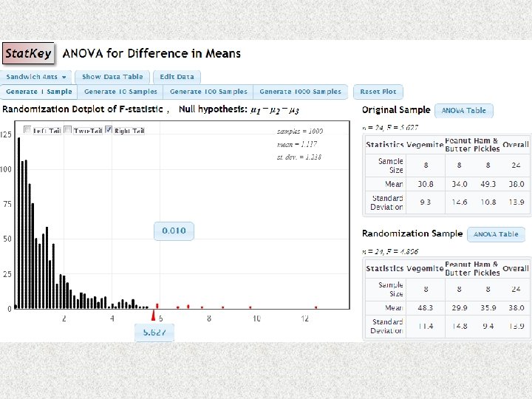
Task: Uncheck the Right Tail checkbox
Action: (x=109, y=129)
